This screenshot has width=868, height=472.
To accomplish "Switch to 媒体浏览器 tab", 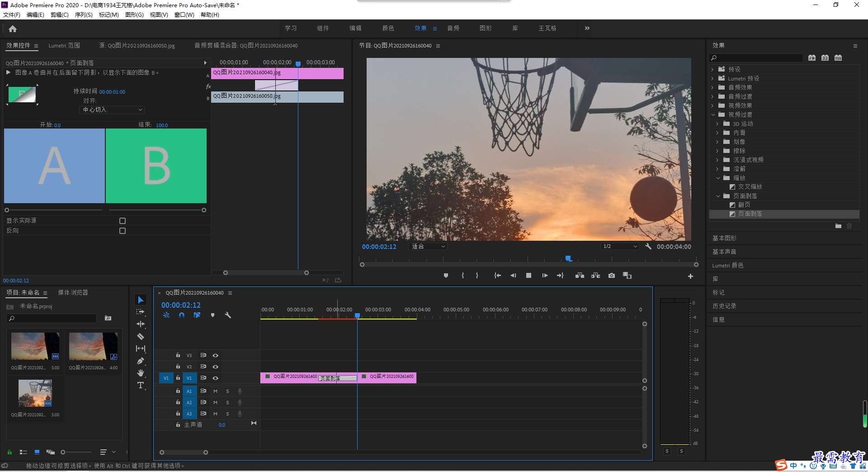I will pos(73,293).
